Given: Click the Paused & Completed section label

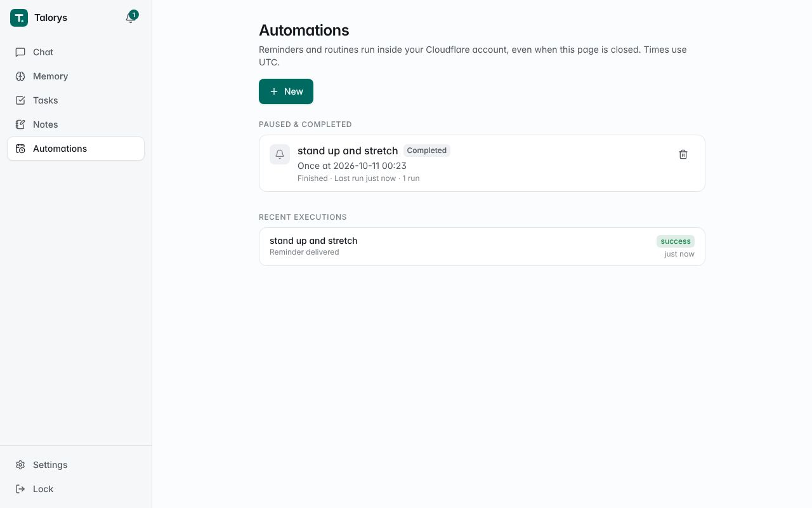Looking at the screenshot, I should coord(305,124).
